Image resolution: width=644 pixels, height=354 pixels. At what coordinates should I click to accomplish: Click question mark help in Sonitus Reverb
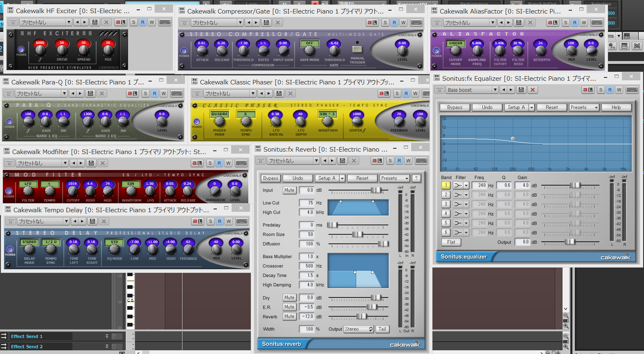416,178
